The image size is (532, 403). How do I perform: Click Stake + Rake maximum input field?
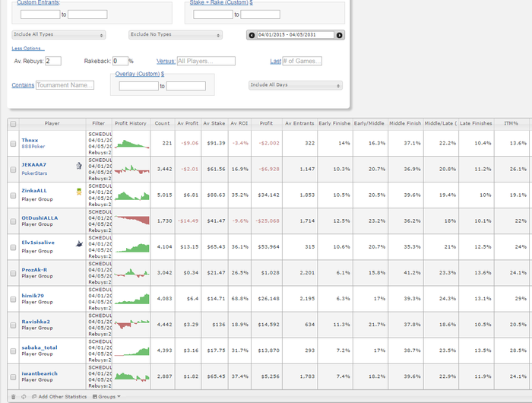tap(260, 14)
